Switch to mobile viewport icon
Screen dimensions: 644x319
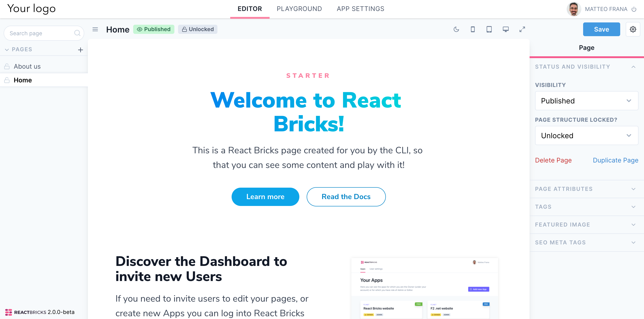473,29
